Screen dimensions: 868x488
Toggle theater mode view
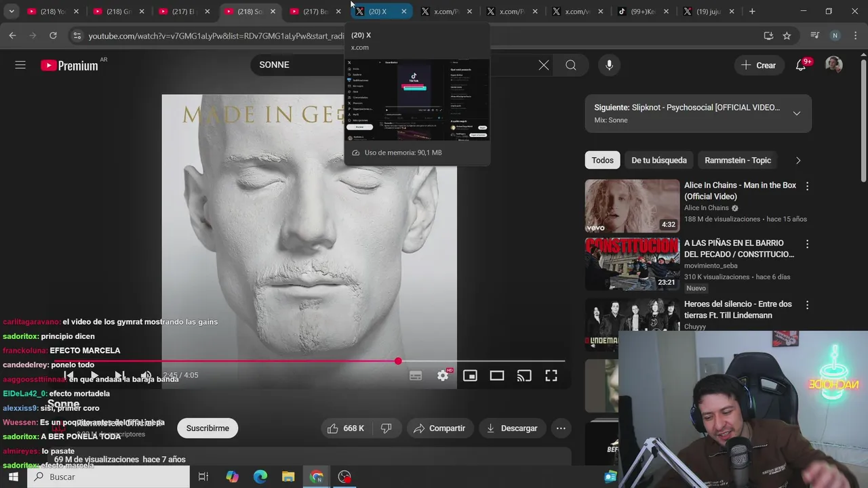pyautogui.click(x=497, y=375)
